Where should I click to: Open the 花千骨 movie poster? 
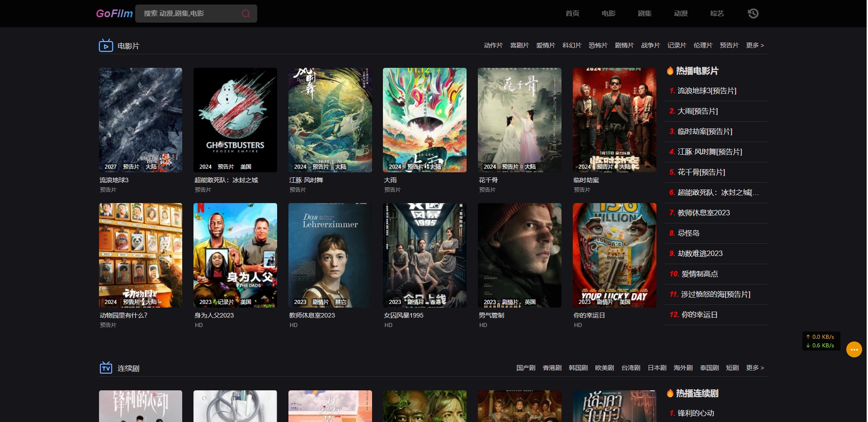click(x=519, y=120)
